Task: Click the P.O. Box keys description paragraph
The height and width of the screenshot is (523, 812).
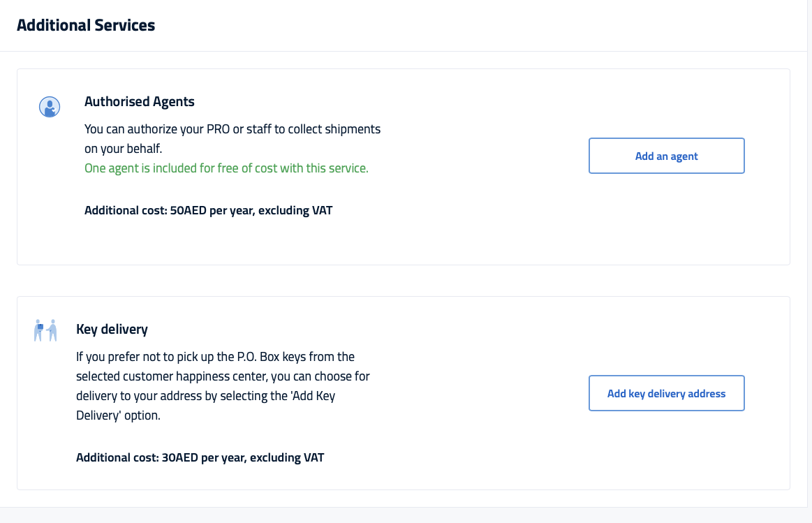Action: point(223,385)
